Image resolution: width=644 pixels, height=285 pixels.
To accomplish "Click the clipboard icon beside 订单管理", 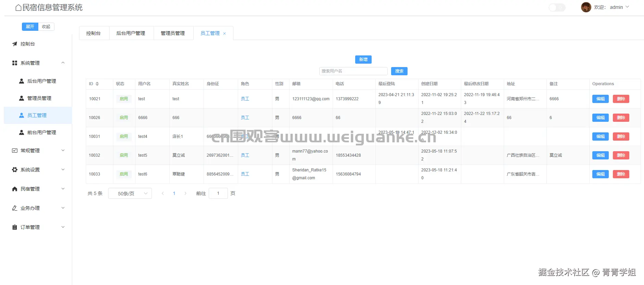I will (x=15, y=227).
